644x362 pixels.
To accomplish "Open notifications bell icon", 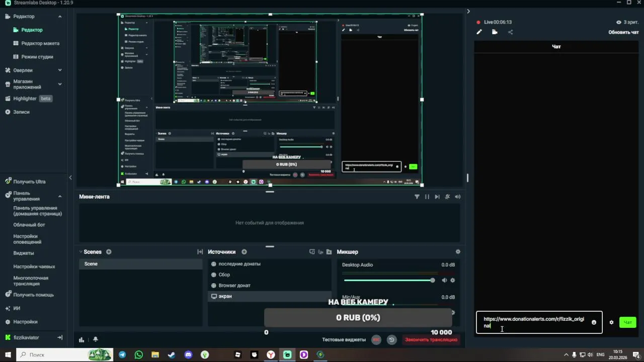I will [x=95, y=339].
